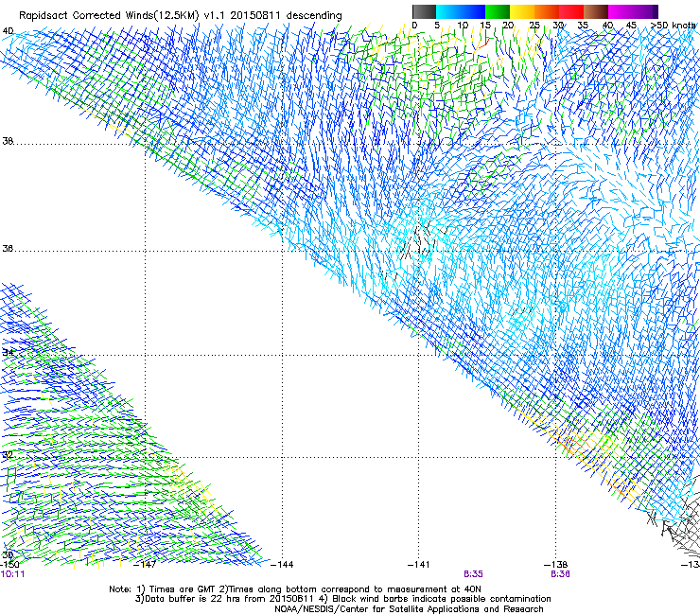Click the purple time stamp '10:11'
Viewport: 700px width, 615px height.
(12, 574)
